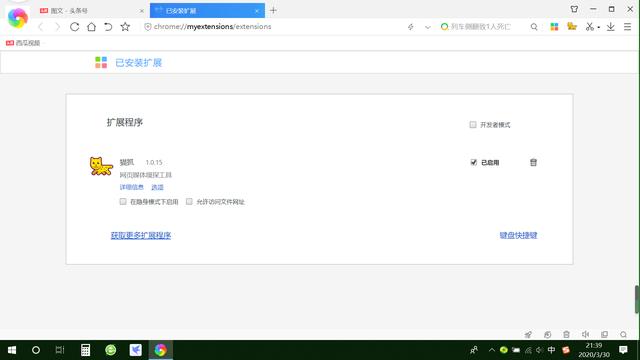Open the home page via house icon

(91, 27)
